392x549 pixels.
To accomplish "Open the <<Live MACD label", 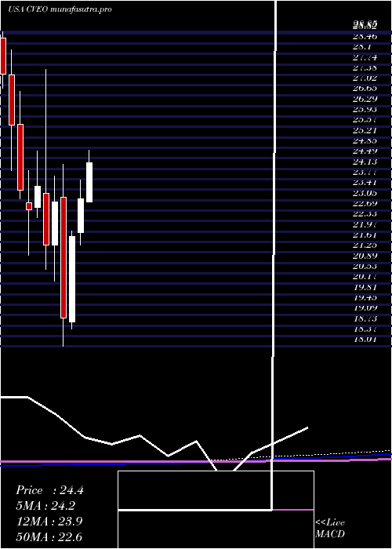I will pos(330,529).
